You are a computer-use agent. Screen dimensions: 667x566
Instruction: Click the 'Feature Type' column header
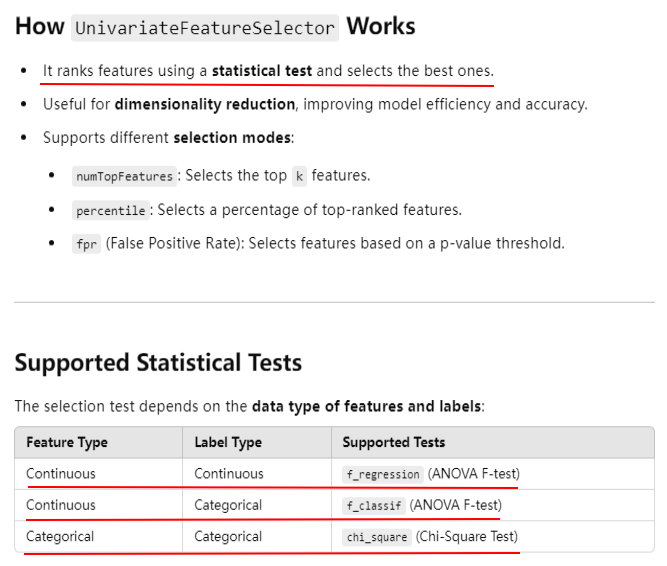[x=66, y=442]
